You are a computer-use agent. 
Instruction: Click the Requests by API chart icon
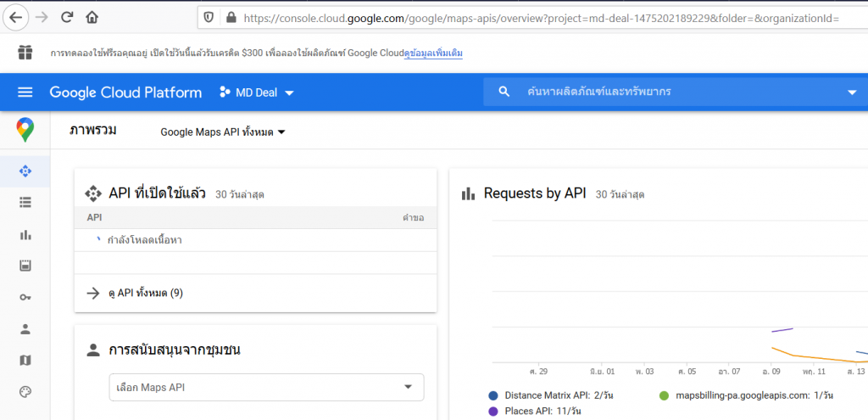pyautogui.click(x=468, y=193)
